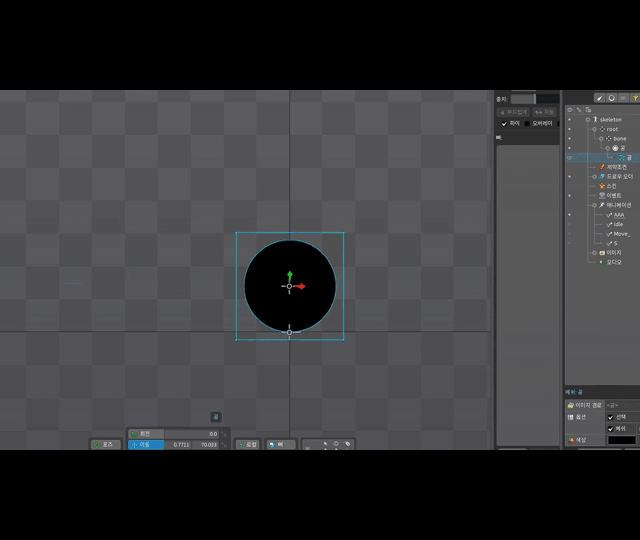This screenshot has width=640, height=540.
Task: Collapse the root bone expander circle
Action: pyautogui.click(x=594, y=129)
